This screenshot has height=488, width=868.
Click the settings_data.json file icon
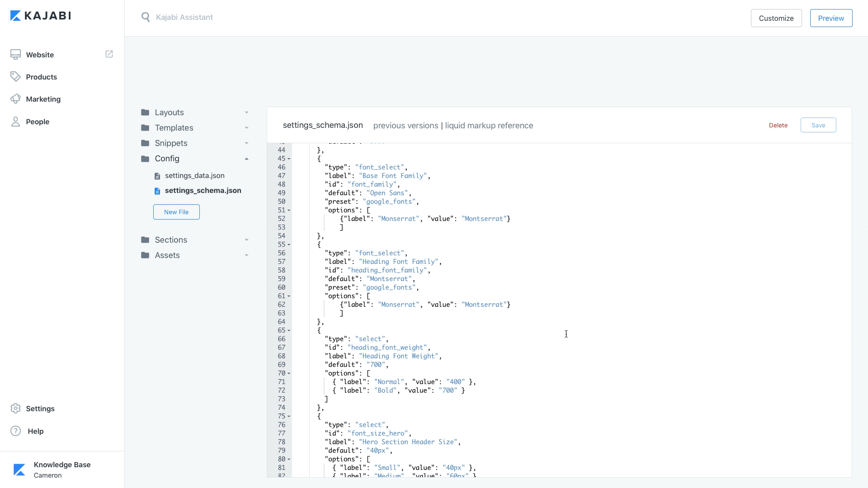click(x=157, y=176)
